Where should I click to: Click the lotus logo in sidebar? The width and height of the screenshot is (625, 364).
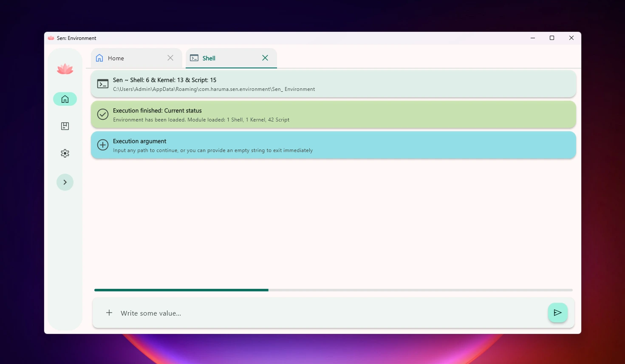(65, 69)
